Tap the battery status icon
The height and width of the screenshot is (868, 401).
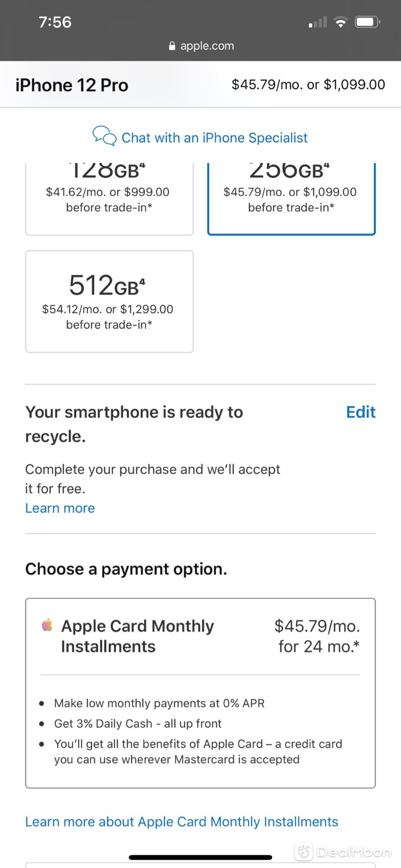pos(367,22)
